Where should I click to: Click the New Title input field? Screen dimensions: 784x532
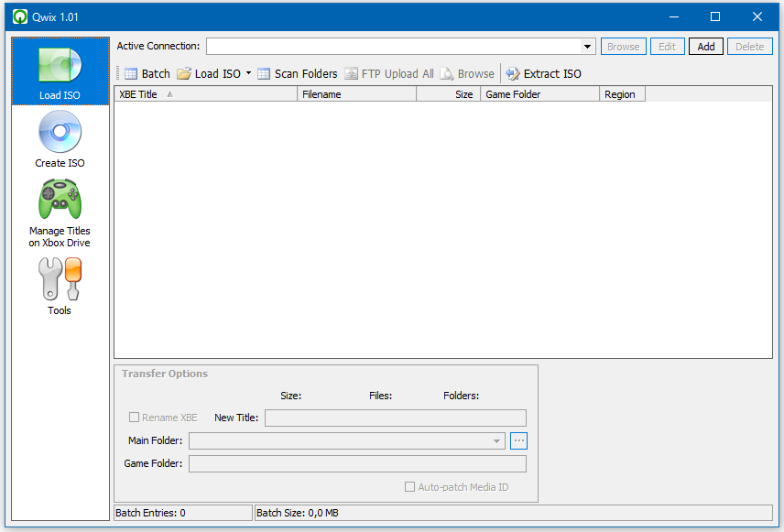point(396,418)
